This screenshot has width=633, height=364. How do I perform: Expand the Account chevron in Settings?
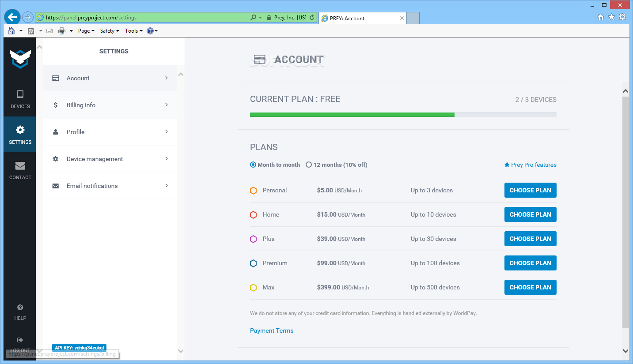pyautogui.click(x=167, y=78)
